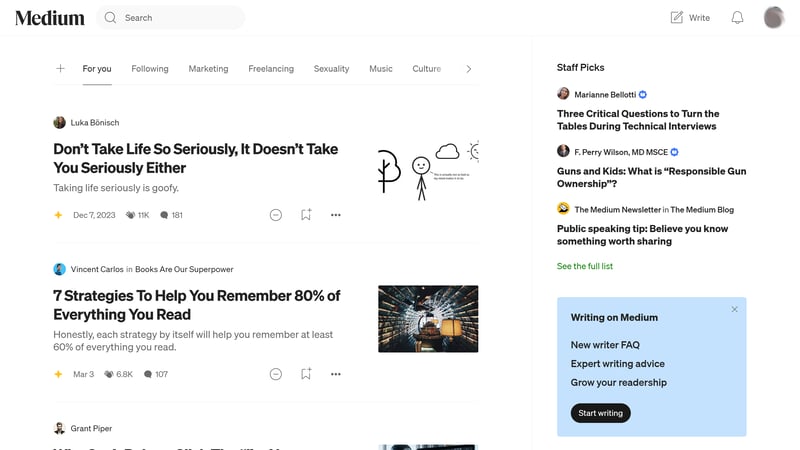The width and height of the screenshot is (800, 450).
Task: Open more options for first article
Action: 336,215
